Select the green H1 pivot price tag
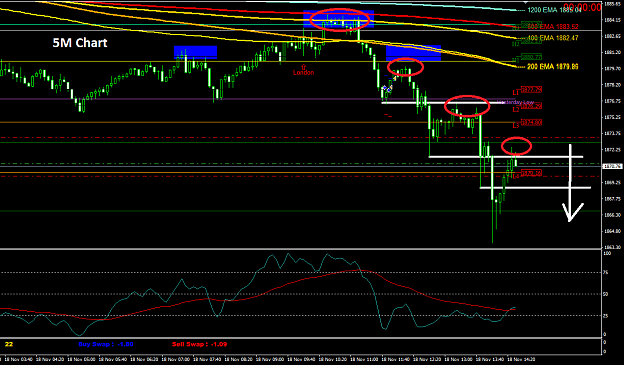Viewport: 625px width, 365px height. tap(531, 57)
